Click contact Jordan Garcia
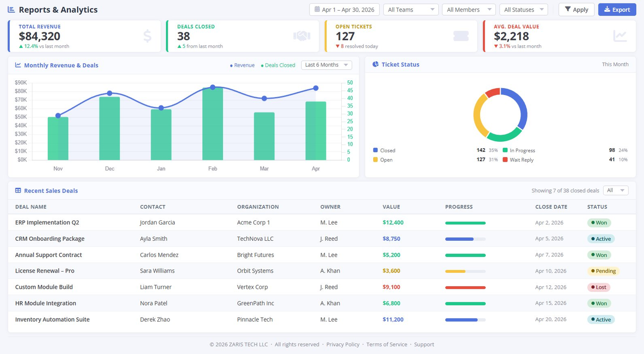Viewport: 644px width, 354px height. tap(157, 223)
